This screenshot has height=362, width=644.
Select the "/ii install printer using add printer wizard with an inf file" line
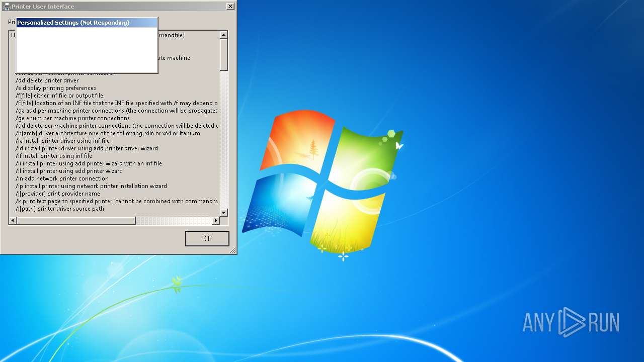pyautogui.click(x=89, y=163)
